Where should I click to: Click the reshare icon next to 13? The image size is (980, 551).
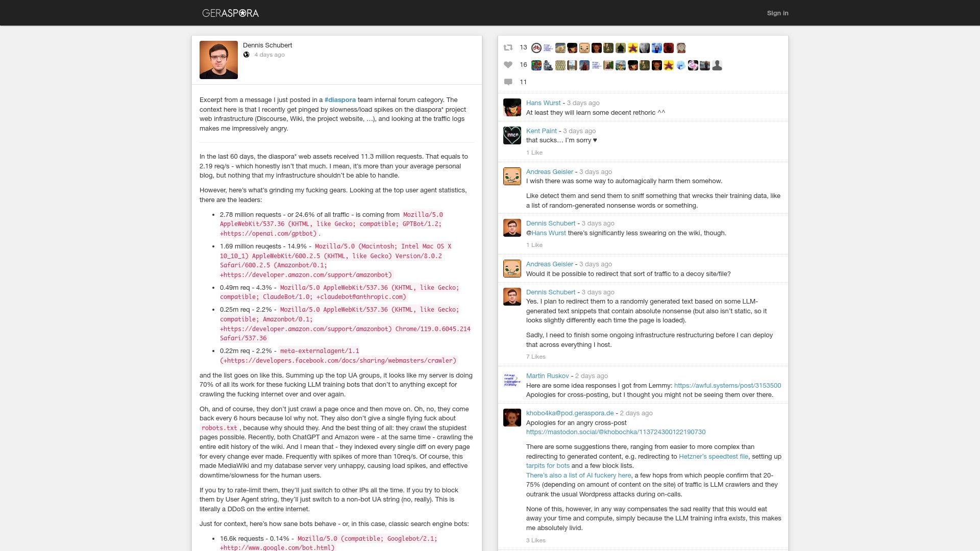[x=508, y=47]
